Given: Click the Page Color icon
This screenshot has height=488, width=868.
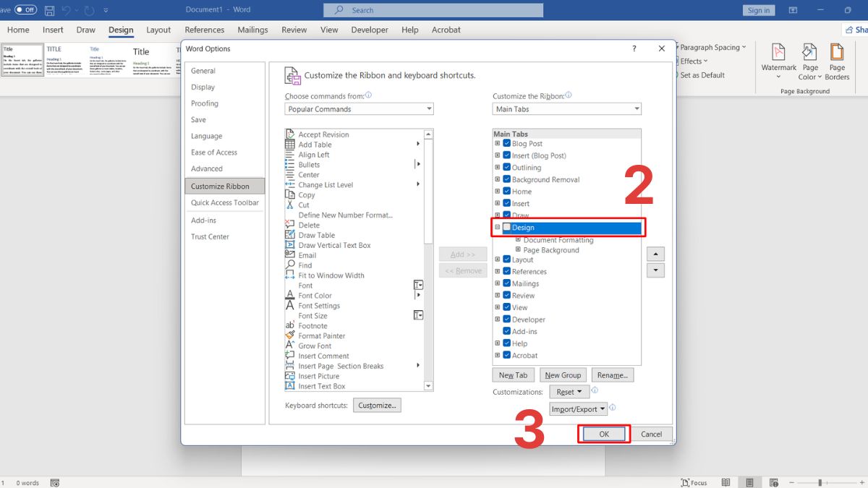Looking at the screenshot, I should (x=809, y=52).
